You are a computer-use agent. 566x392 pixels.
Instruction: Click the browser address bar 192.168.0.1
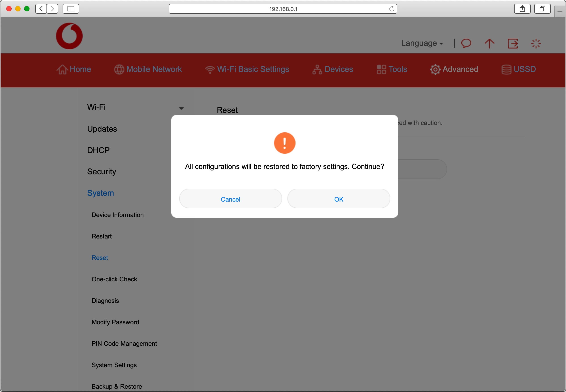pos(283,9)
